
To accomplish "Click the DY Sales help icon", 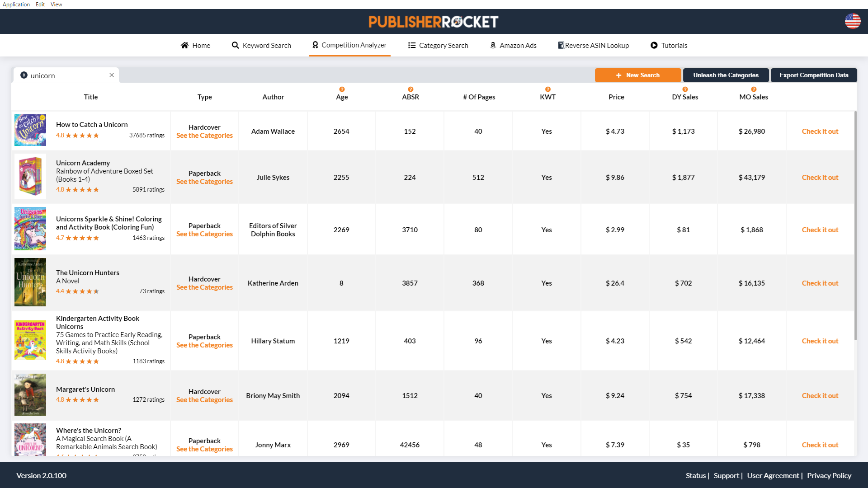I will (x=685, y=89).
